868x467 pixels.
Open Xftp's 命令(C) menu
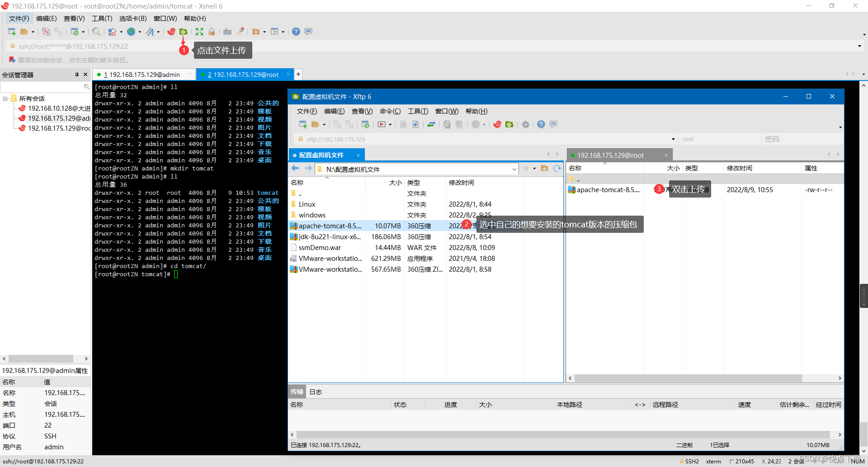pyautogui.click(x=390, y=111)
